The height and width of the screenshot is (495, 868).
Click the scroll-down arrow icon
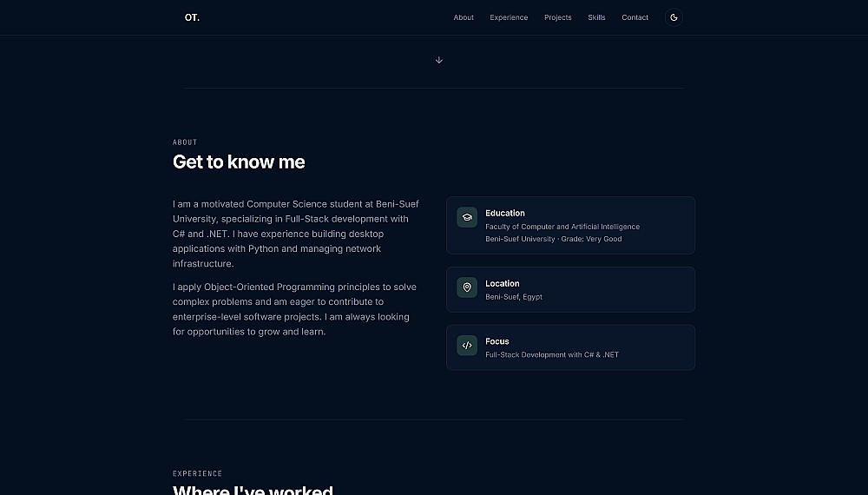pyautogui.click(x=439, y=60)
